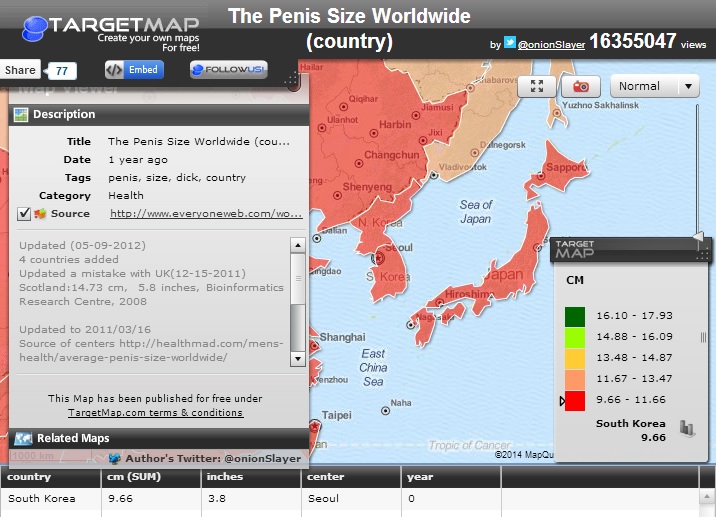Image resolution: width=716 pixels, height=517 pixels.
Task: Click the Twitter bird icon beside the author
Action: (x=510, y=42)
